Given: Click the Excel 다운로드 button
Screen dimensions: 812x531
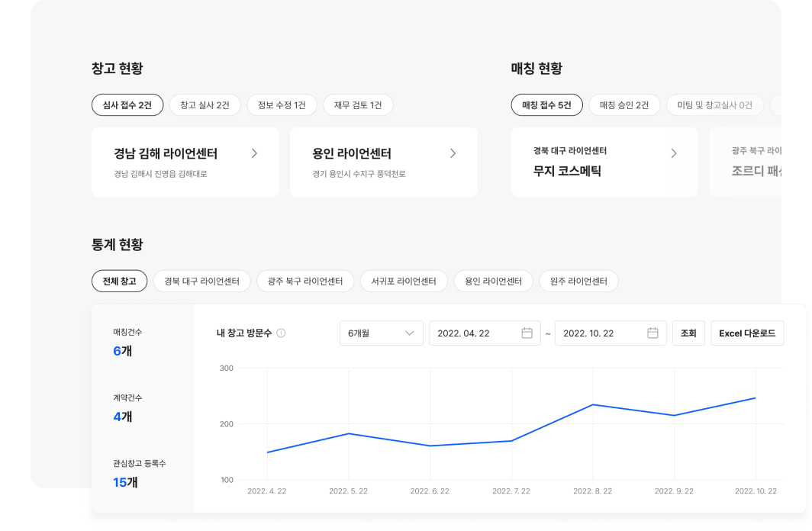Looking at the screenshot, I should (x=747, y=333).
